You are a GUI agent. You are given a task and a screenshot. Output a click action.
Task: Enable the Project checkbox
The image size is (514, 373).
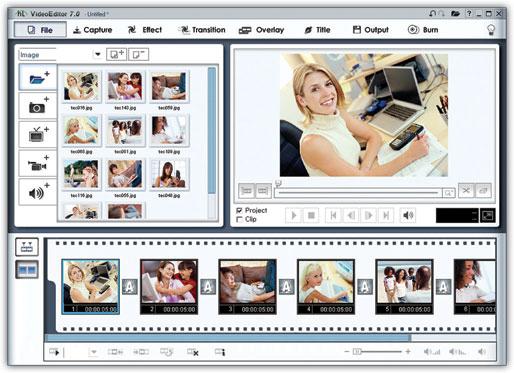click(239, 210)
